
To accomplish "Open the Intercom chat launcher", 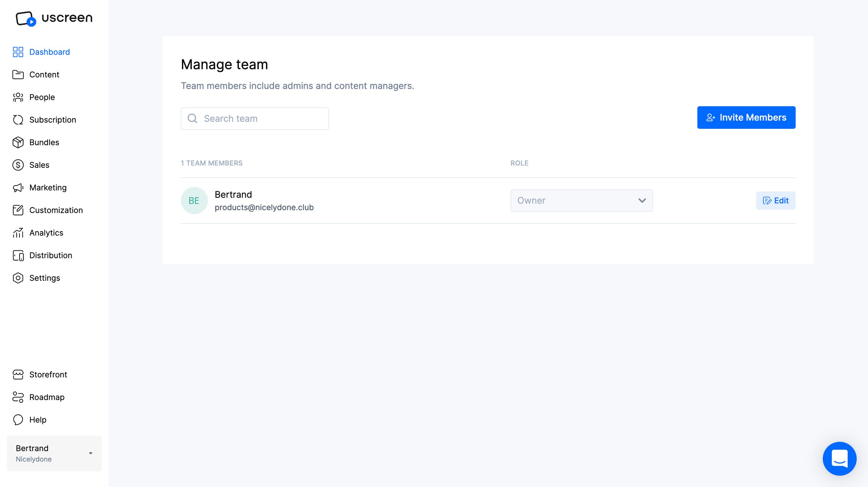I will point(839,458).
